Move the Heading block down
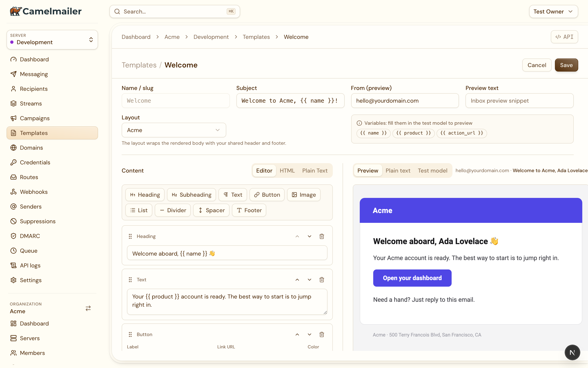The height and width of the screenshot is (368, 588). 309,236
